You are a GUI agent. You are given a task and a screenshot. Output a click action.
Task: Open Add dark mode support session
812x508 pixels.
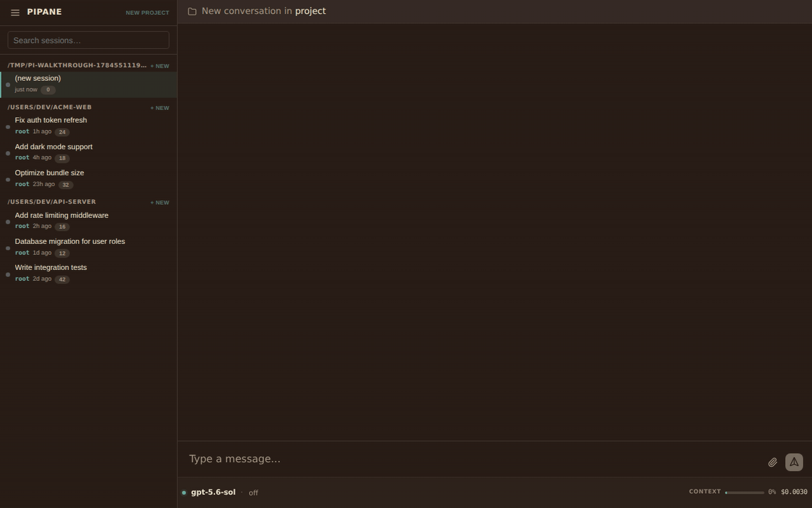click(89, 152)
